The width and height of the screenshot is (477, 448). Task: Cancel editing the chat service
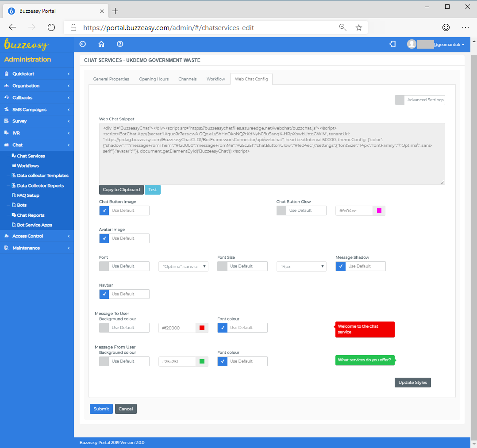click(x=126, y=409)
